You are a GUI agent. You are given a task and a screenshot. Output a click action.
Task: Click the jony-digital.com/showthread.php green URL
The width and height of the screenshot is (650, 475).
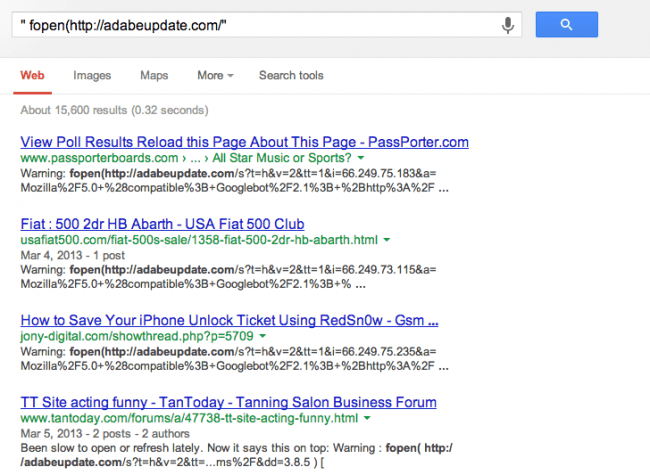137,336
